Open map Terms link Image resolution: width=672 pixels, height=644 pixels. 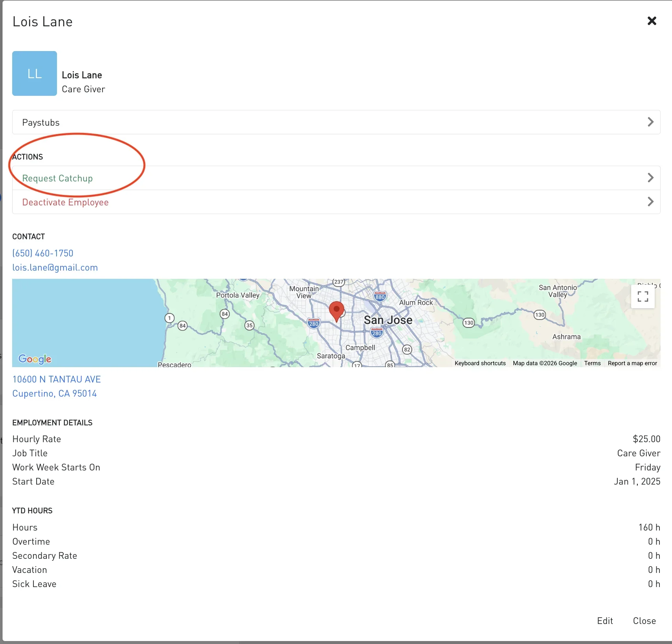click(592, 363)
